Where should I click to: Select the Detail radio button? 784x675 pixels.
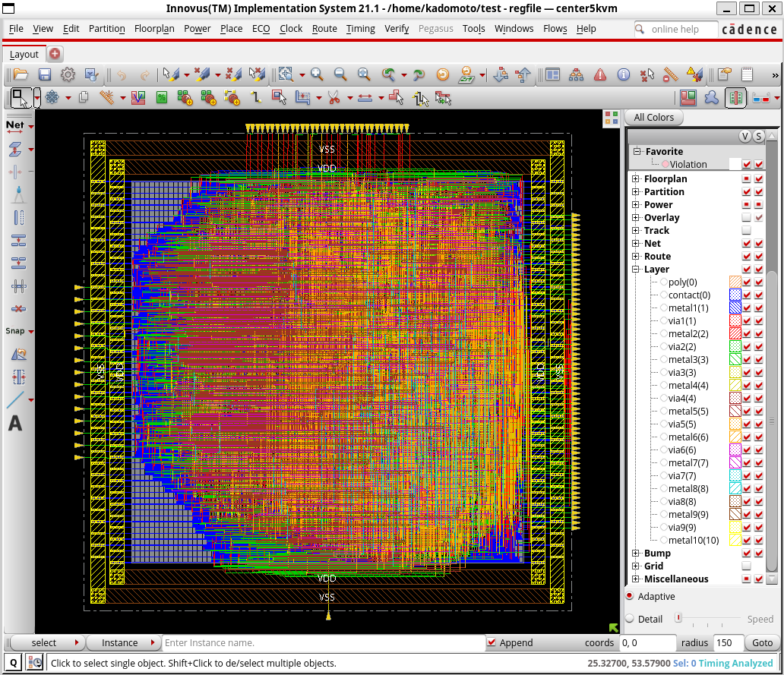[x=630, y=619]
